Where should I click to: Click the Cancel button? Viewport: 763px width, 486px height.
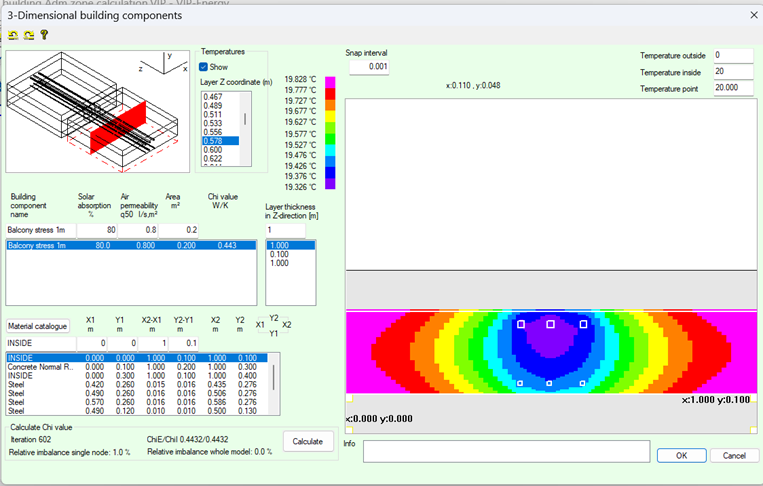tap(733, 455)
